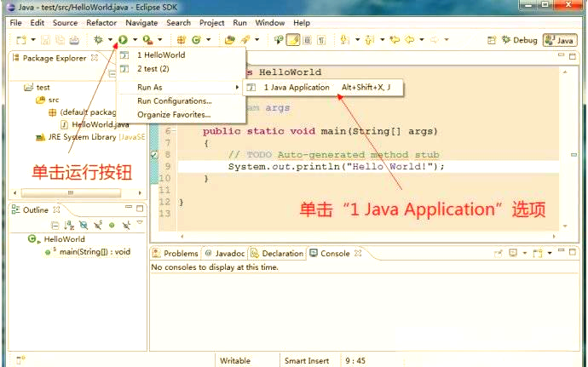588x367 pixels.
Task: Choose Organize Favorites... entry
Action: click(x=182, y=115)
